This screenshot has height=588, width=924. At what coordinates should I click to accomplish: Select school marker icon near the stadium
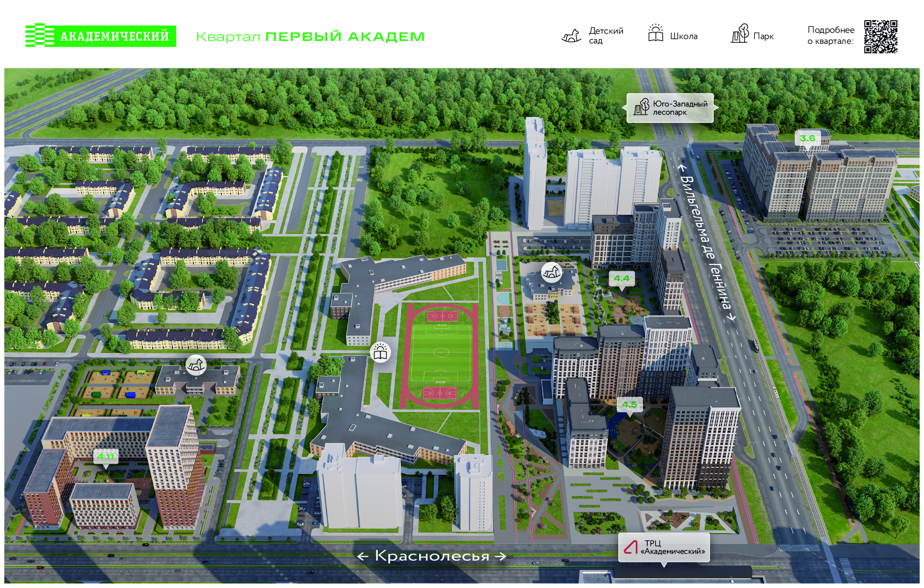[380, 352]
